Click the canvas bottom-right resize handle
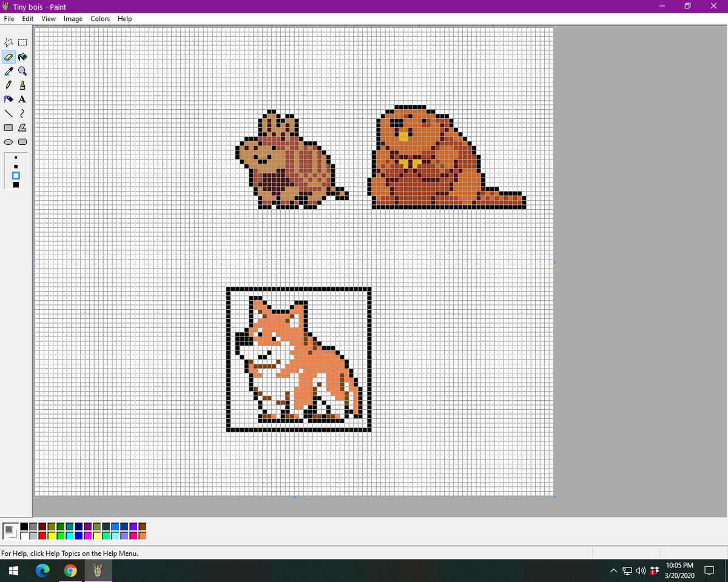Screen dimensions: 728x582 pos(554,497)
